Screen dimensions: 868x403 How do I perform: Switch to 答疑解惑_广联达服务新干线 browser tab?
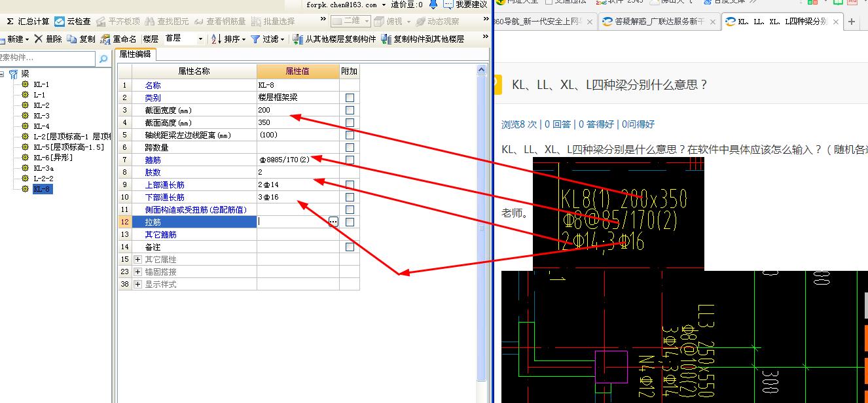tap(659, 22)
